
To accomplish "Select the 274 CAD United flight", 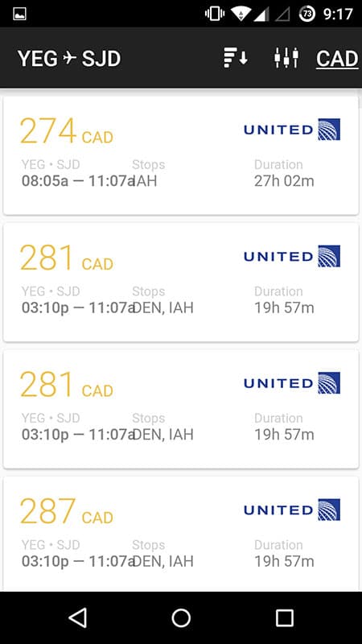I will pos(181,155).
